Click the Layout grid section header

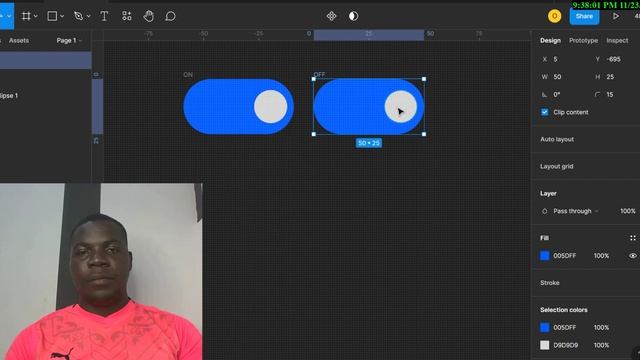pyautogui.click(x=557, y=166)
